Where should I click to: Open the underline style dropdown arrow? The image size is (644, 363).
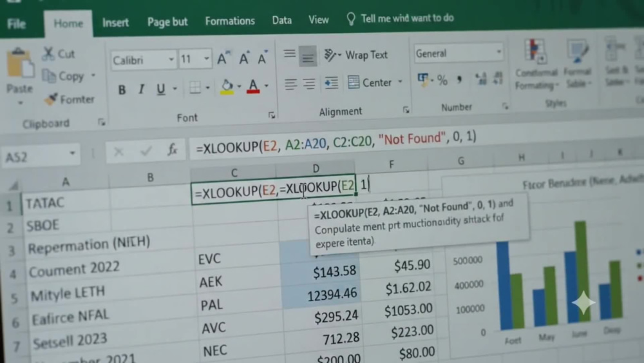[x=175, y=88]
